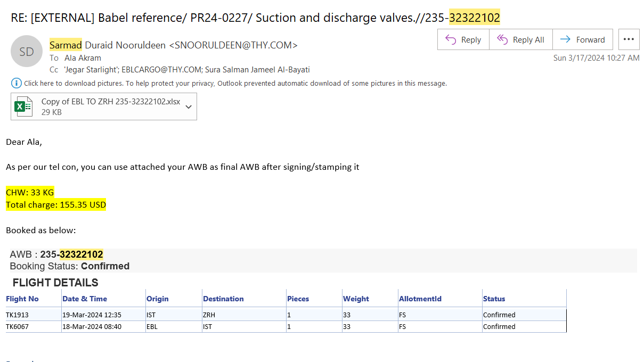Viewport: 644px width, 362px height.
Task: Select recipient Ala Akram
Action: click(83, 58)
